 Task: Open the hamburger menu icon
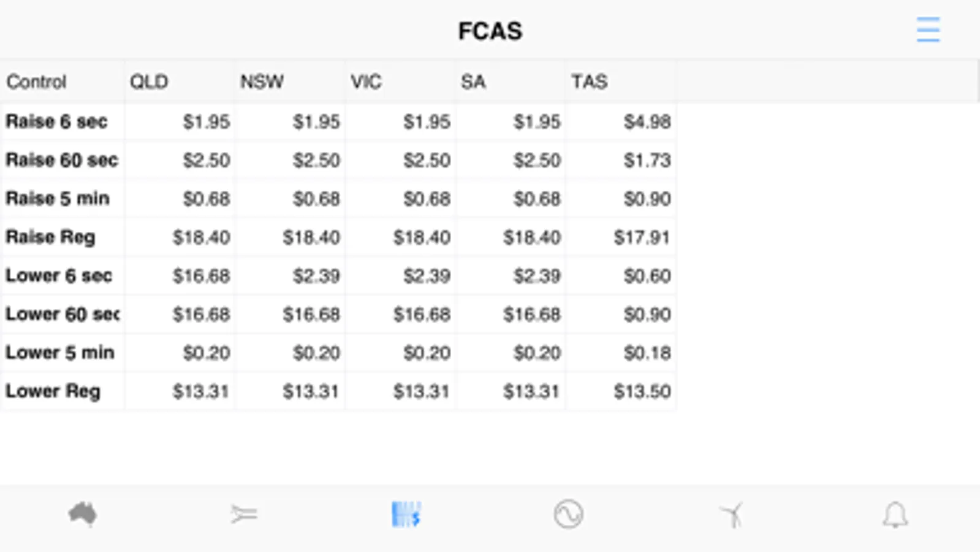click(x=928, y=30)
